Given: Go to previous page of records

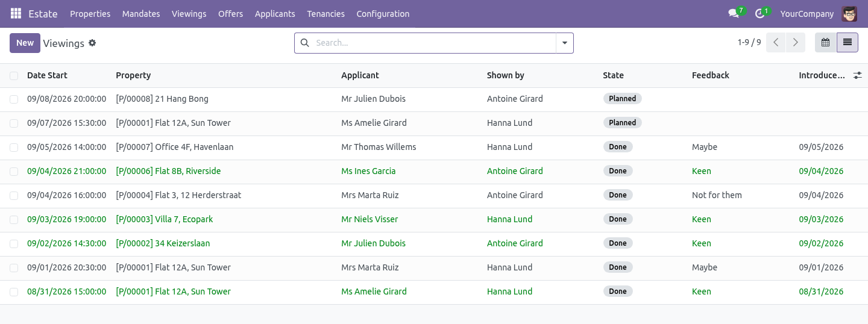Looking at the screenshot, I should click(x=776, y=43).
